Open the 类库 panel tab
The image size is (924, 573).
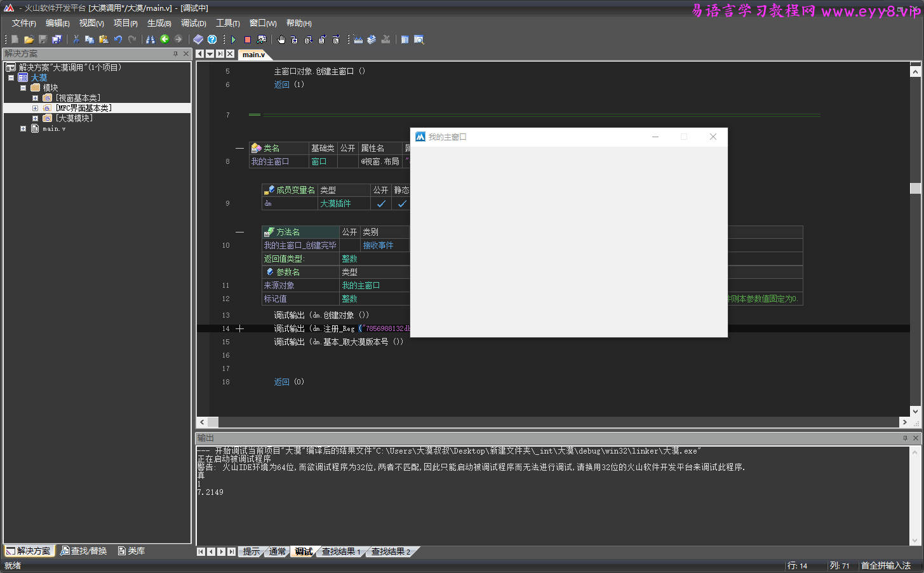click(131, 551)
